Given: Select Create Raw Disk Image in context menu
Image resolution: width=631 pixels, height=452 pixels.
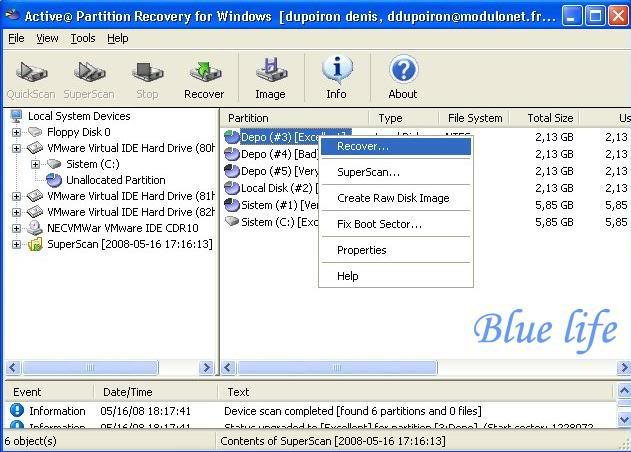Looking at the screenshot, I should tap(396, 198).
